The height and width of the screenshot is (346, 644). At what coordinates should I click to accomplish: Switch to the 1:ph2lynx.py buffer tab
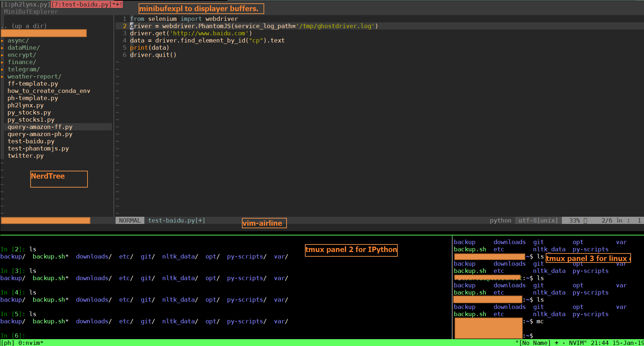pos(26,5)
